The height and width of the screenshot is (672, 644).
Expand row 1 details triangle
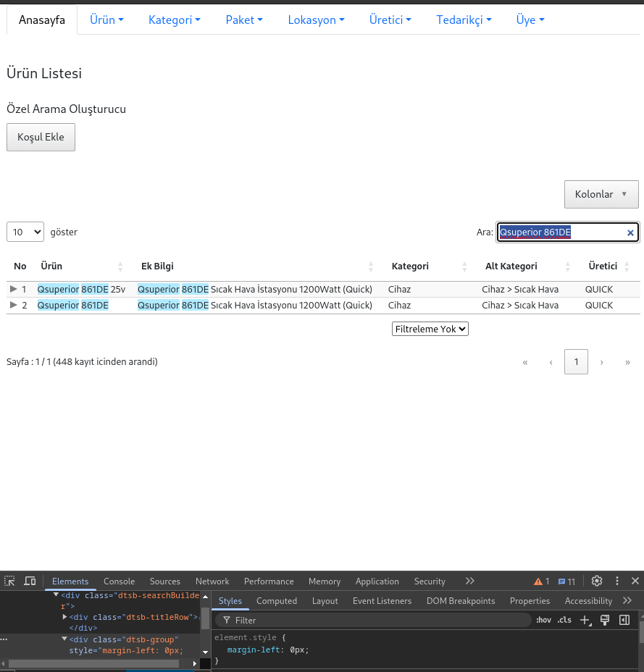pos(13,289)
